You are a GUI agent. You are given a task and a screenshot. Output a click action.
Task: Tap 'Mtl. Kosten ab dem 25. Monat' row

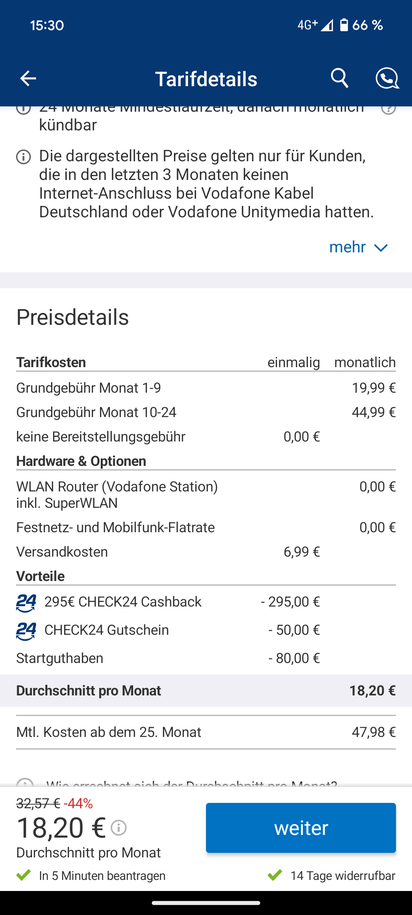click(206, 732)
